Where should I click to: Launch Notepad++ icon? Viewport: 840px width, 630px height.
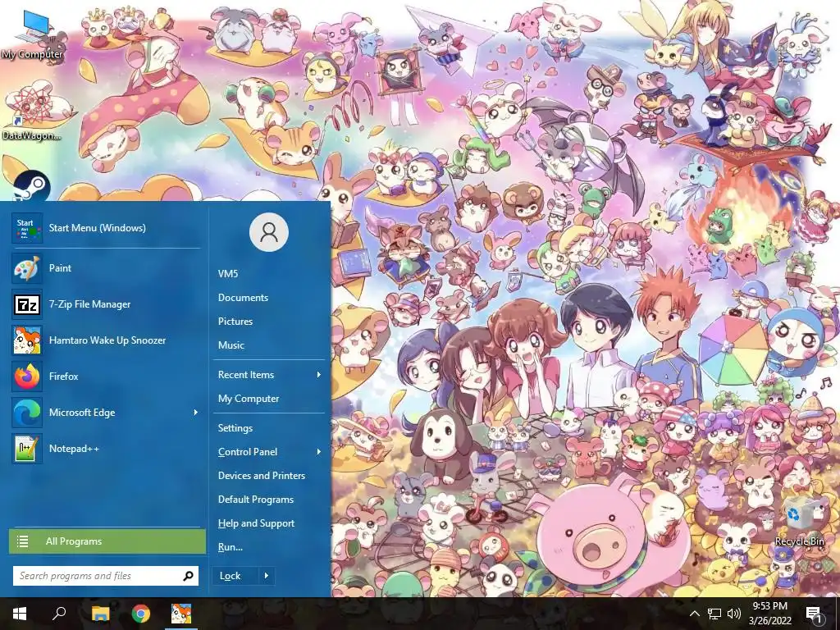27,449
